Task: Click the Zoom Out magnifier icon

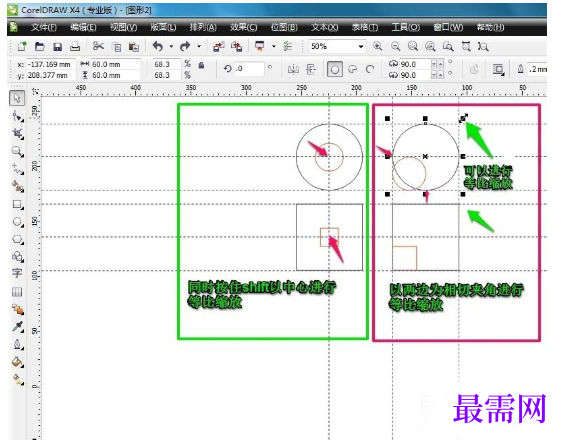Action: (396, 46)
